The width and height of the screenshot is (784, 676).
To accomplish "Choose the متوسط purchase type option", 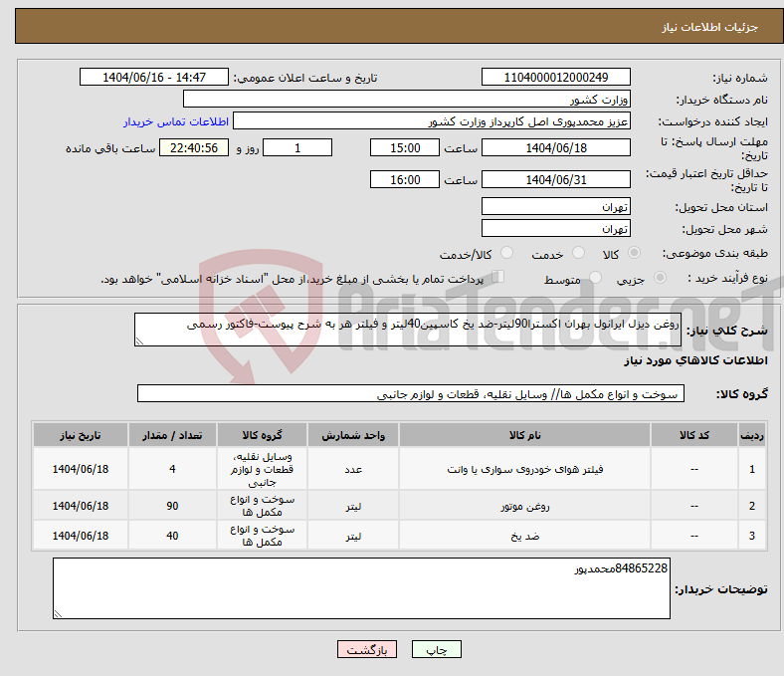I will (596, 279).
